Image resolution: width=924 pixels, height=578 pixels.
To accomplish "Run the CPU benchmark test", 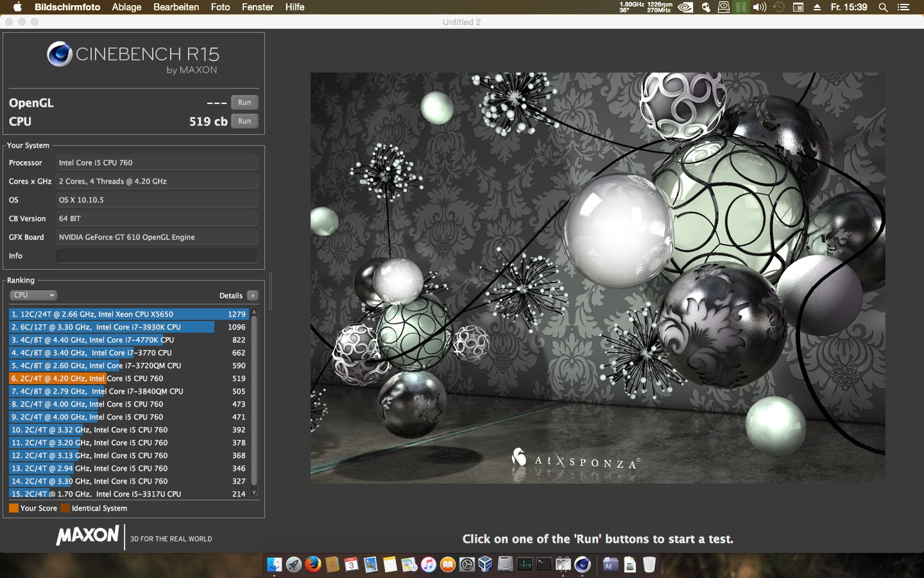I will pos(244,121).
